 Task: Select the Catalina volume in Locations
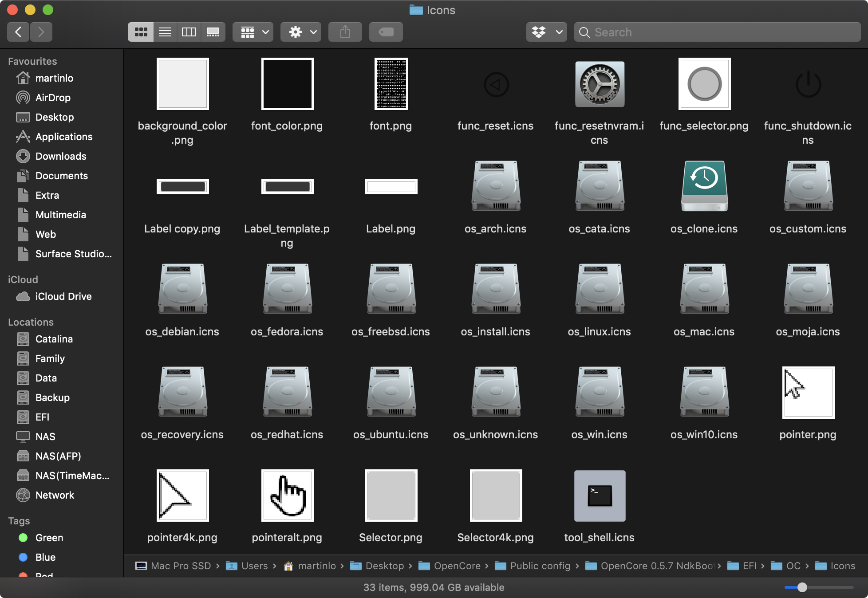54,339
